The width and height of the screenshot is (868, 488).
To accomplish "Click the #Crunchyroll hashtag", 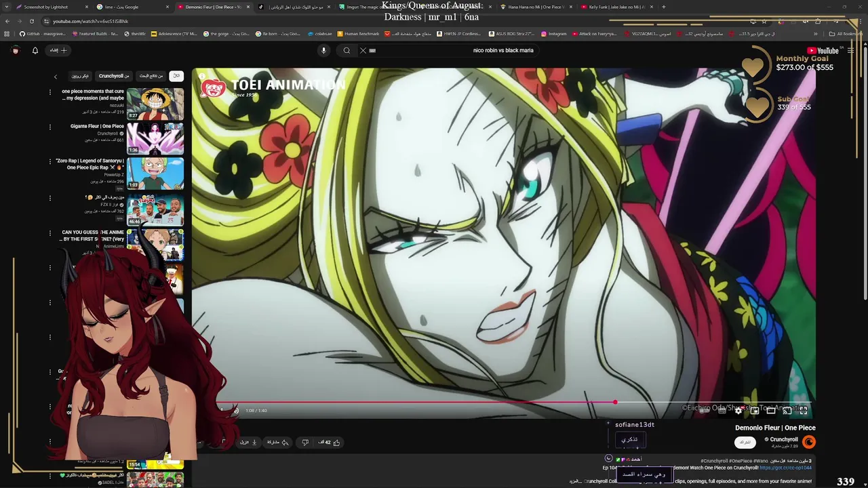I will 714,461.
